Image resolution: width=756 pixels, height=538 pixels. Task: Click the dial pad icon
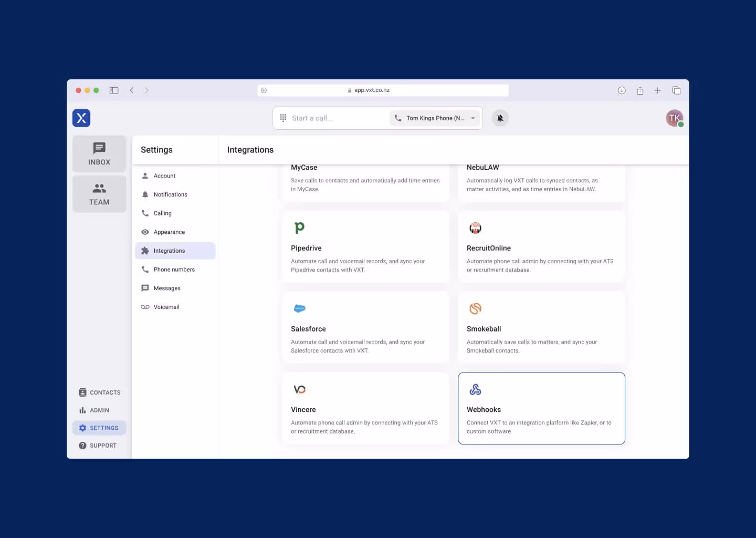point(283,118)
